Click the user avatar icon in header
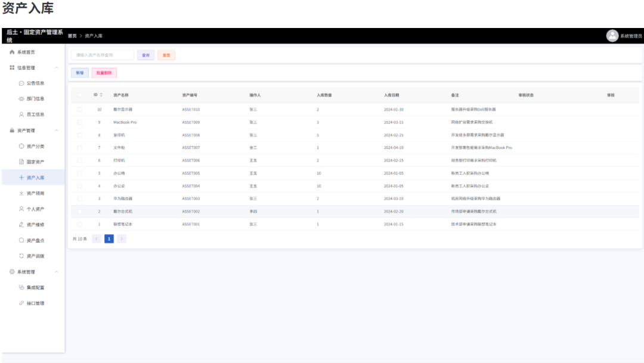The image size is (644, 363). (x=612, y=36)
